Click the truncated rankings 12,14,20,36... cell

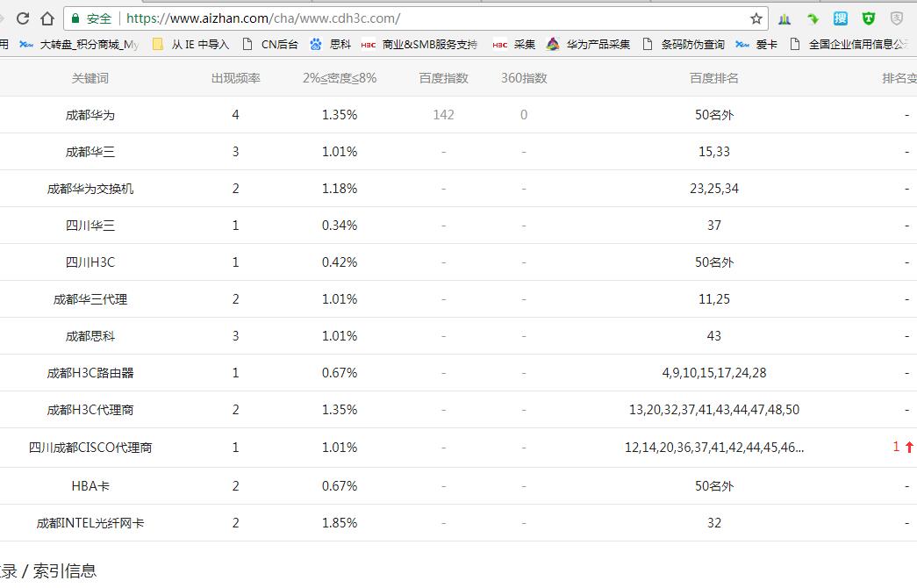pyautogui.click(x=713, y=448)
